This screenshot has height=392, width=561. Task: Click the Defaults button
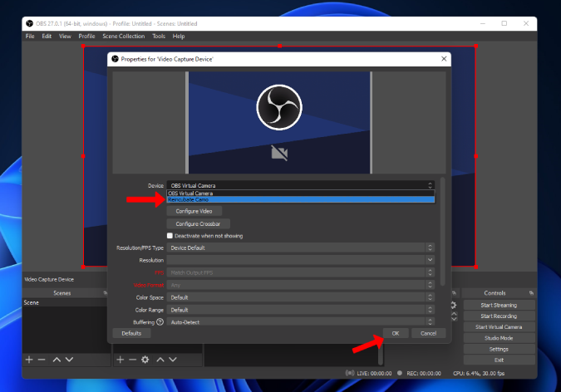[131, 333]
